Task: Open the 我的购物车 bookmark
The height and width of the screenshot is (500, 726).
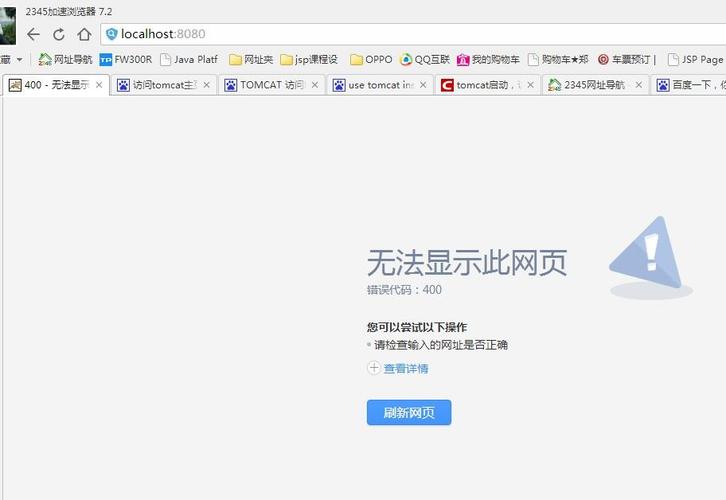Action: [x=488, y=59]
